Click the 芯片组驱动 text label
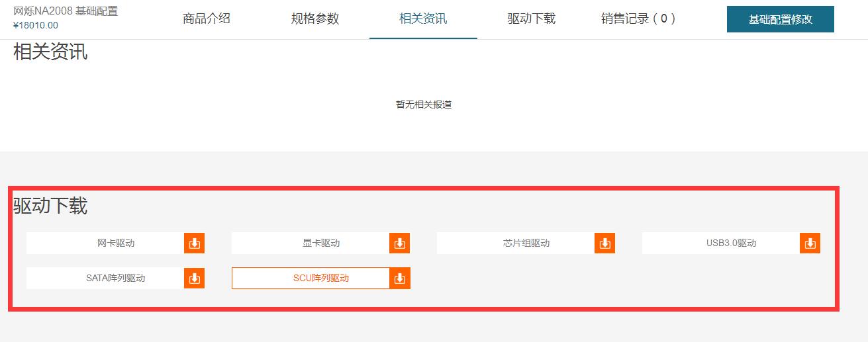Image resolution: width=868 pixels, height=342 pixels. [526, 243]
